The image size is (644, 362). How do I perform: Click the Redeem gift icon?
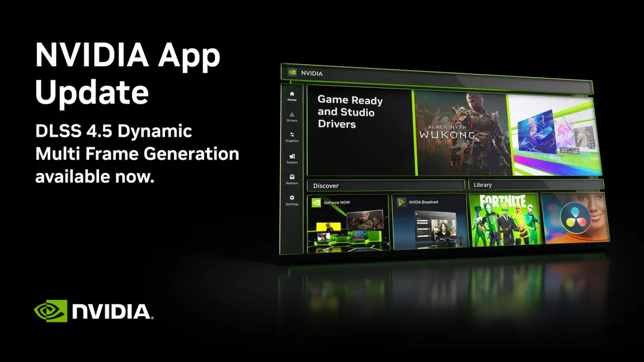pyautogui.click(x=292, y=177)
